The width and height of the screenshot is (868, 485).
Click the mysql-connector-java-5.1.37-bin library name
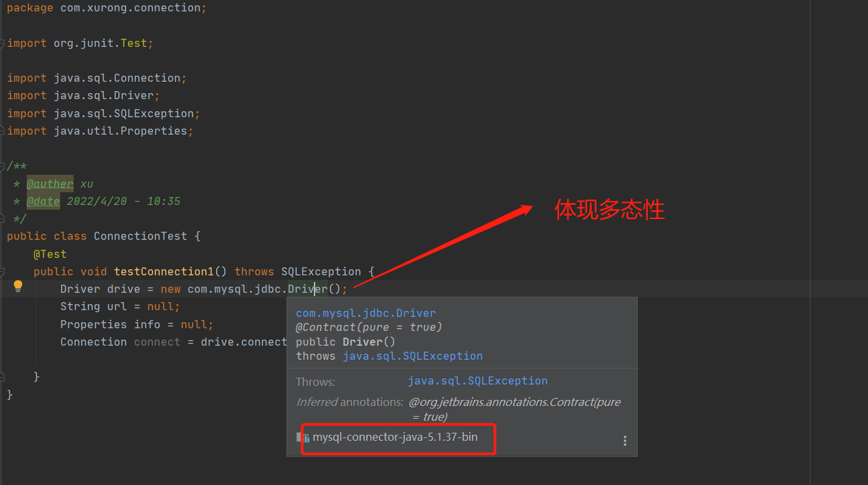point(396,437)
